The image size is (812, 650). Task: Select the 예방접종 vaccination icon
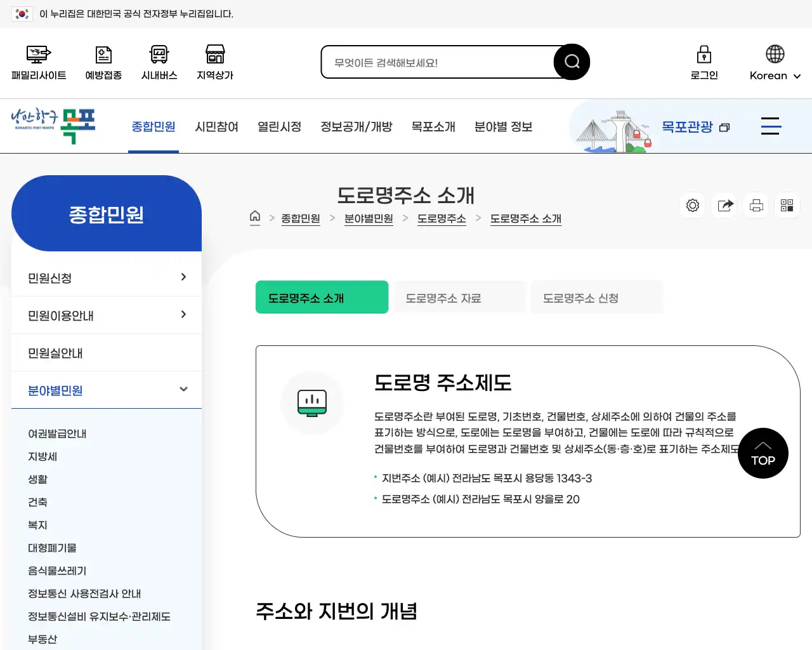(103, 55)
